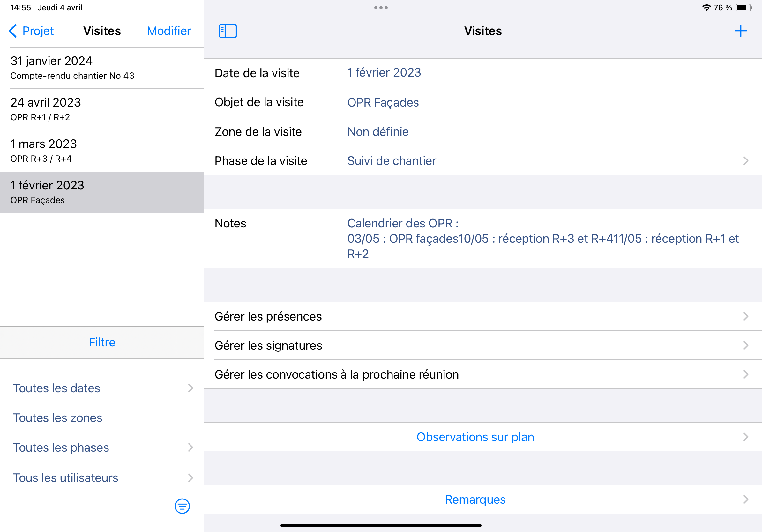Open Phase de la visite chevron
This screenshot has width=762, height=532.
[x=745, y=161]
